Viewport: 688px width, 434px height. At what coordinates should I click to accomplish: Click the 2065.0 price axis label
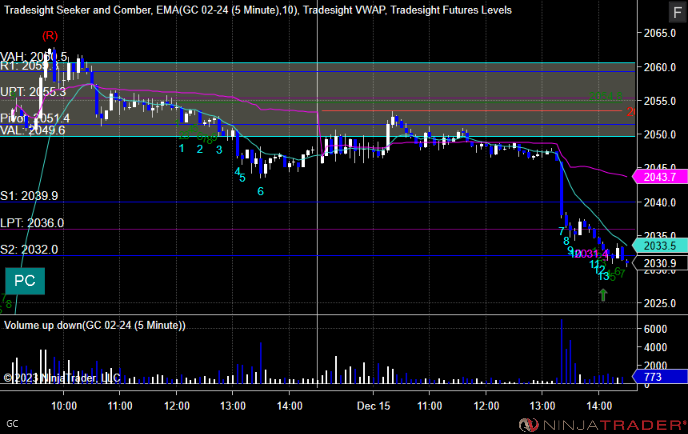pos(659,33)
